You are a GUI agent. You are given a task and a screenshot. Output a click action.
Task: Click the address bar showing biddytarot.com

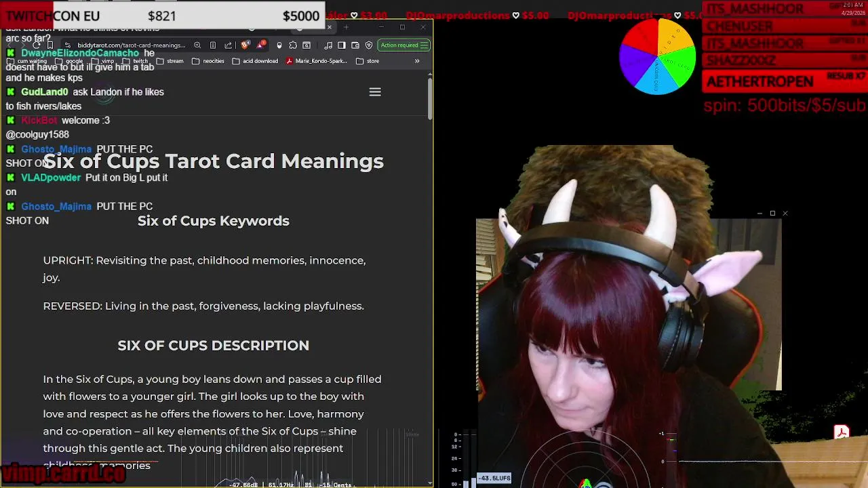[x=131, y=45]
